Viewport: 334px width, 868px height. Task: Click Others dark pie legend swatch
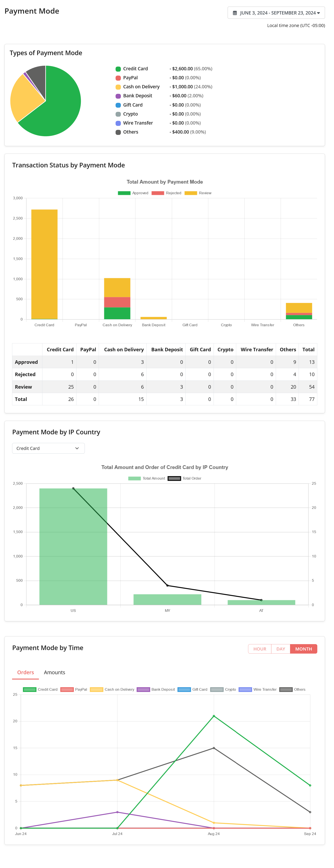coord(118,132)
